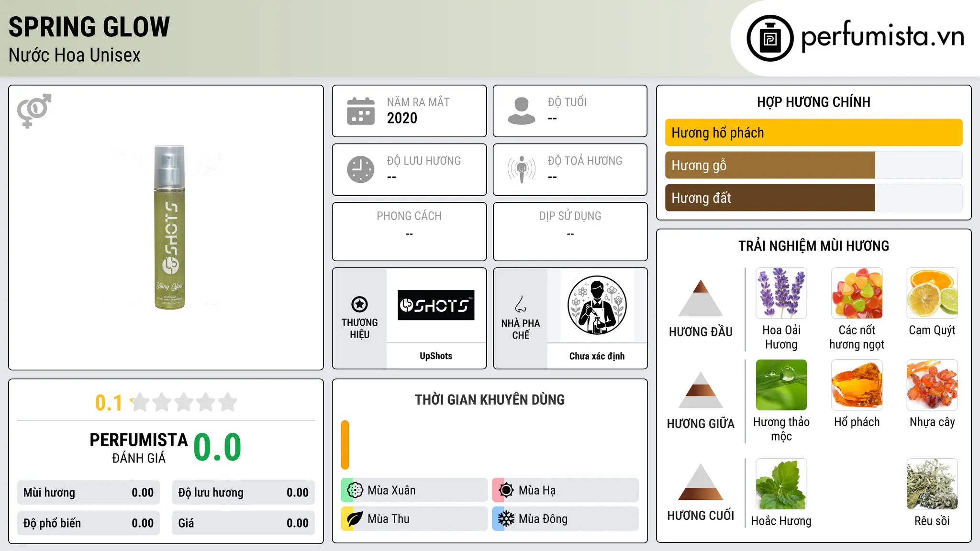Click the flower icon for Mùa Xuân
Viewport: 980px width, 551px height.
355,490
